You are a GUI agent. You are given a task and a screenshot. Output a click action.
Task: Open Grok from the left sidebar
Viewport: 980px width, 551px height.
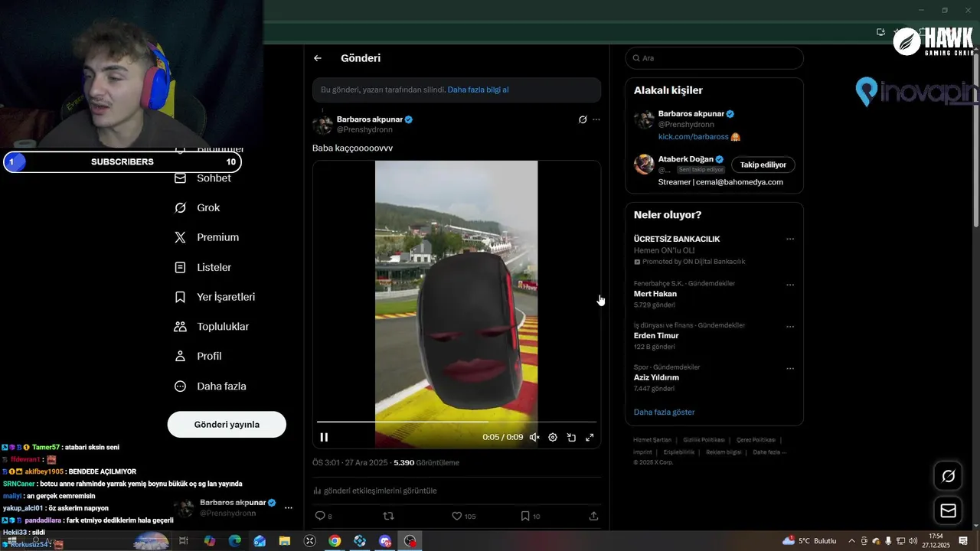[x=198, y=207]
